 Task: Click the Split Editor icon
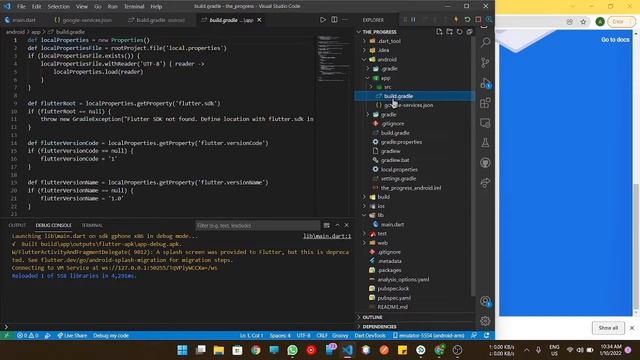[x=334, y=20]
